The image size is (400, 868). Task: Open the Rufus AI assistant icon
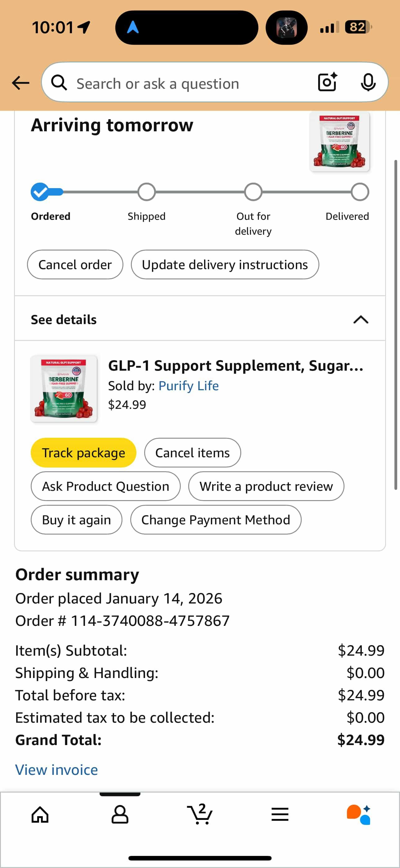(359, 815)
